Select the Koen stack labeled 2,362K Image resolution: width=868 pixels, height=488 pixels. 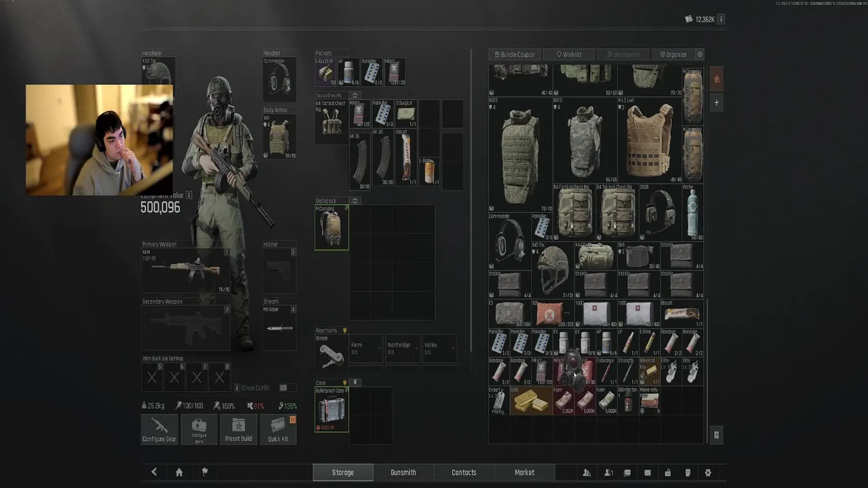tap(564, 400)
